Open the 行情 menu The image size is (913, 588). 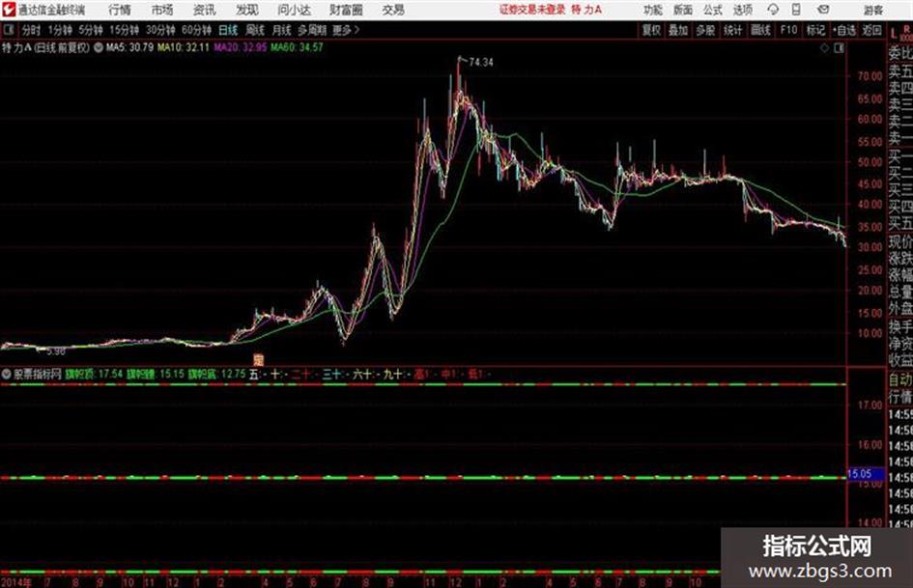[120, 10]
